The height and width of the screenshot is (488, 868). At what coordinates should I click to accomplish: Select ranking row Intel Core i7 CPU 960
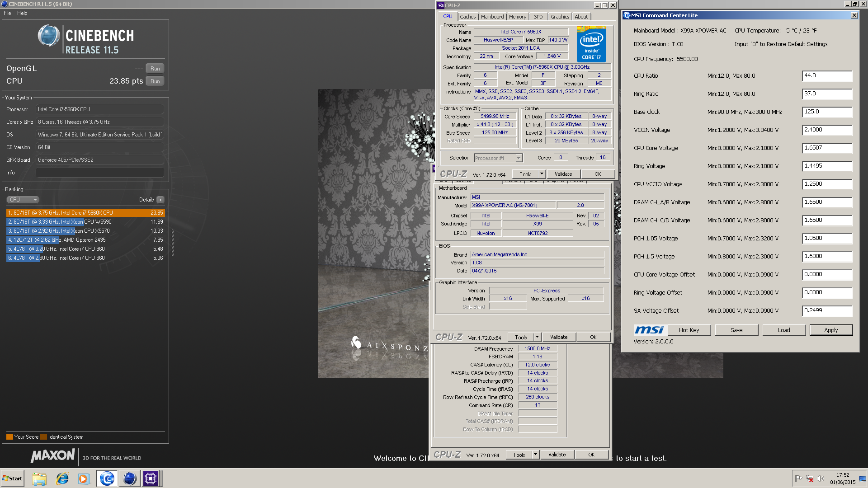pos(85,249)
